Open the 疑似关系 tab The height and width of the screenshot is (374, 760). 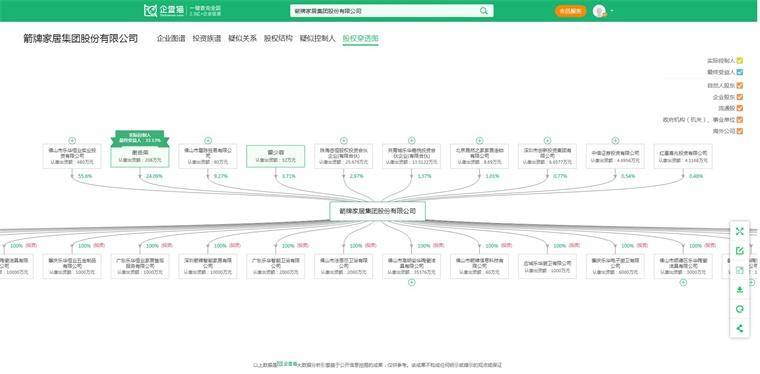pos(242,38)
